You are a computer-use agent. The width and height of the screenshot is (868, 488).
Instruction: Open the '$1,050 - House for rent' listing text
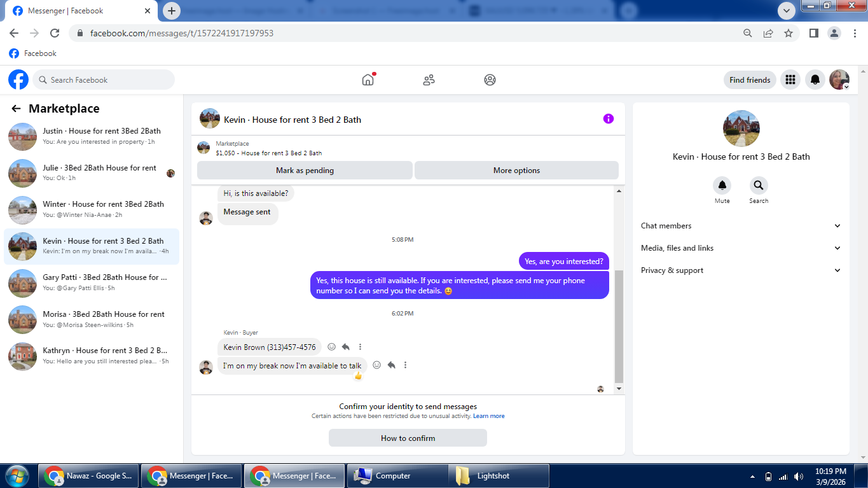point(269,153)
